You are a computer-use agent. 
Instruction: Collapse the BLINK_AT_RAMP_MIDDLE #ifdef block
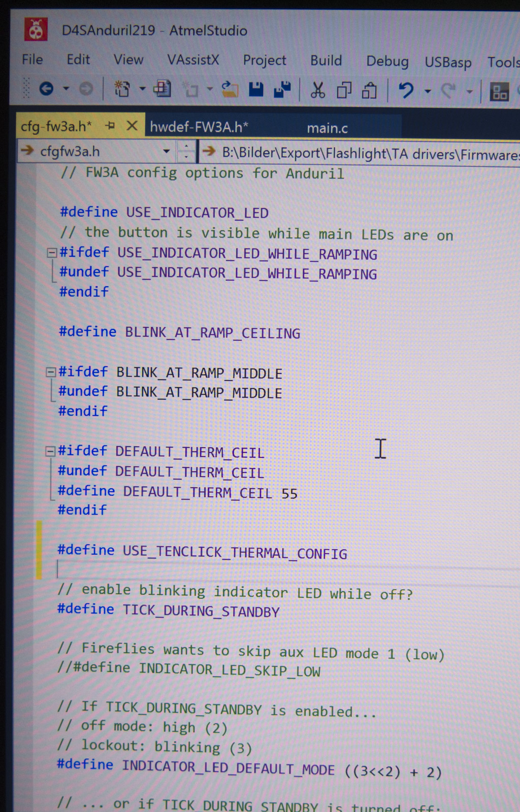click(x=50, y=372)
